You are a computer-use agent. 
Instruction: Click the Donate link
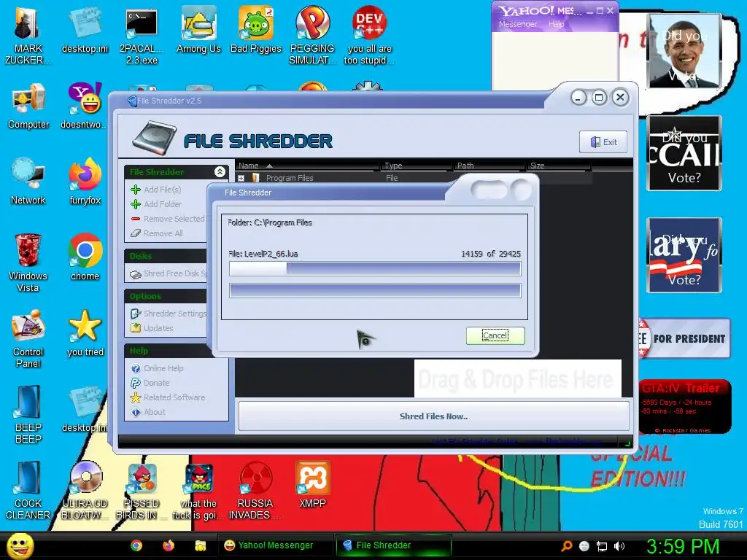click(150, 383)
